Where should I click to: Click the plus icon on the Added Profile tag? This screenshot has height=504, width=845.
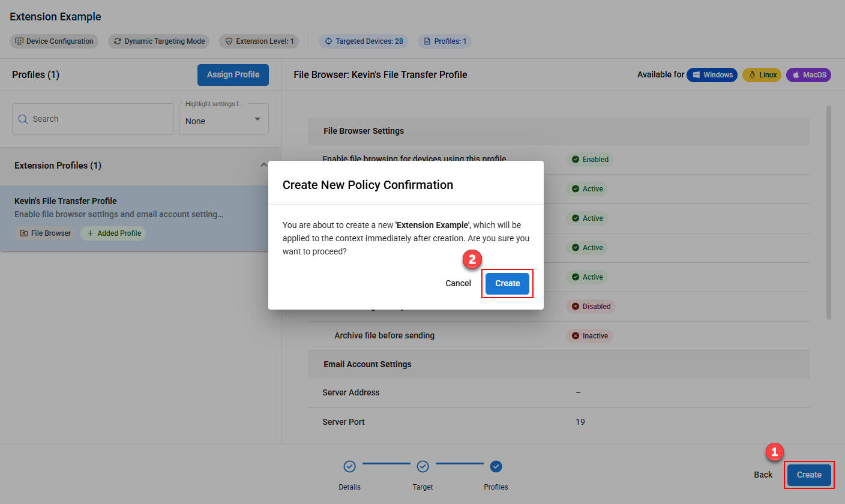click(91, 233)
